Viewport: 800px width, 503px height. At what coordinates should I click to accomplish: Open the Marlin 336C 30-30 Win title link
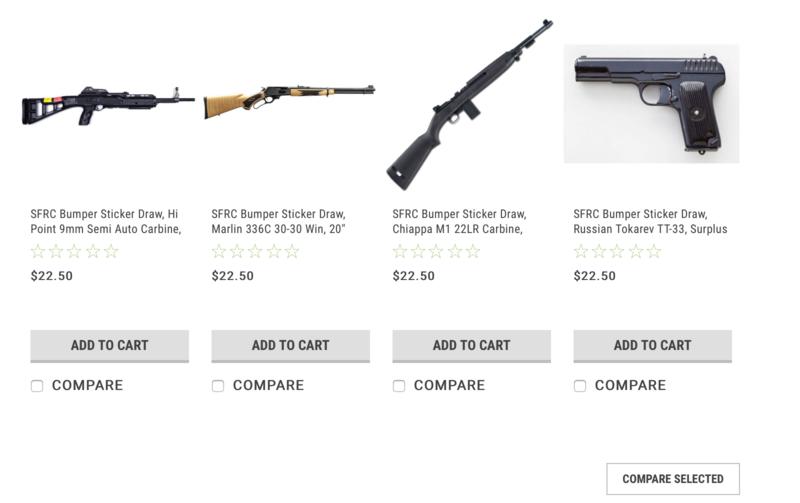click(279, 221)
